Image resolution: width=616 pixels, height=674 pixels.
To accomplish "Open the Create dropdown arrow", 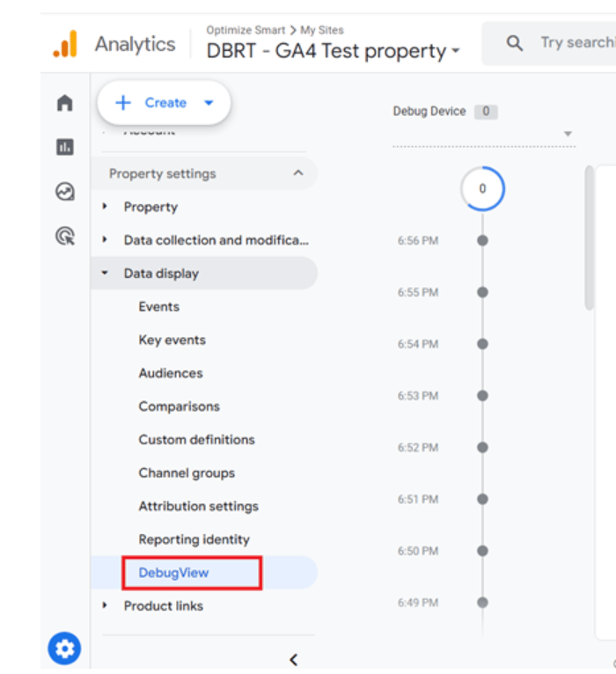I will pyautogui.click(x=209, y=103).
